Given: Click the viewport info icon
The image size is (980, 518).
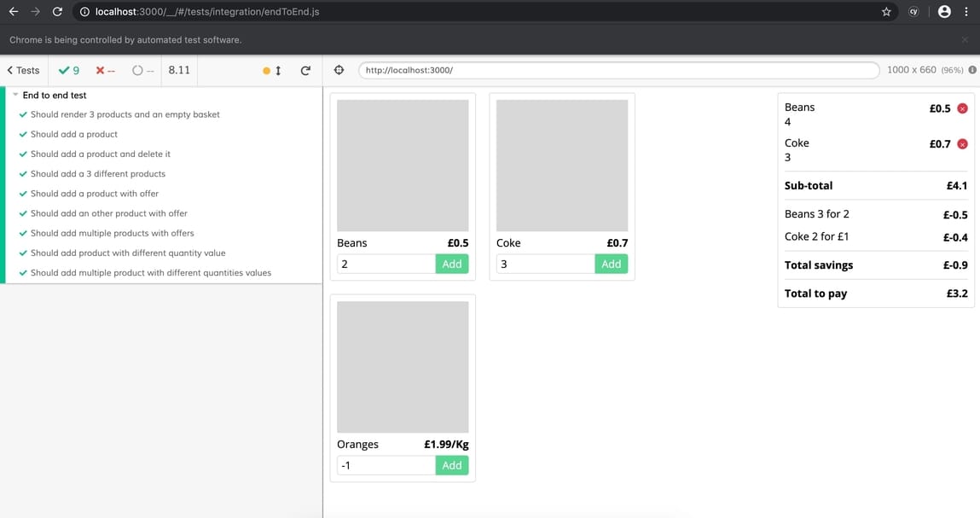Looking at the screenshot, I should (x=972, y=70).
